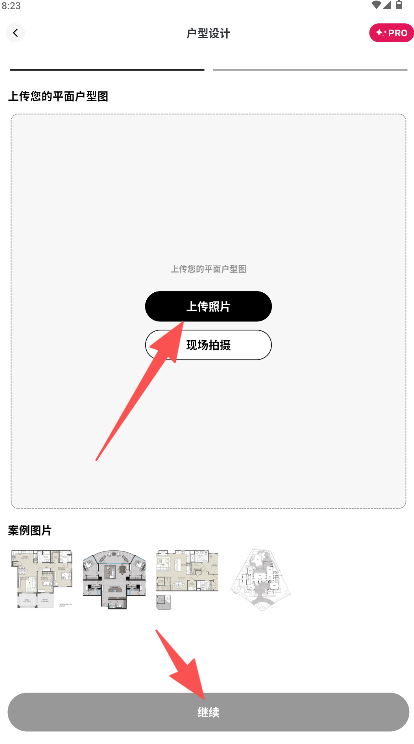Choose the curved-layout second sample floor plan
Viewport: 414px width, 744px height.
tap(114, 579)
